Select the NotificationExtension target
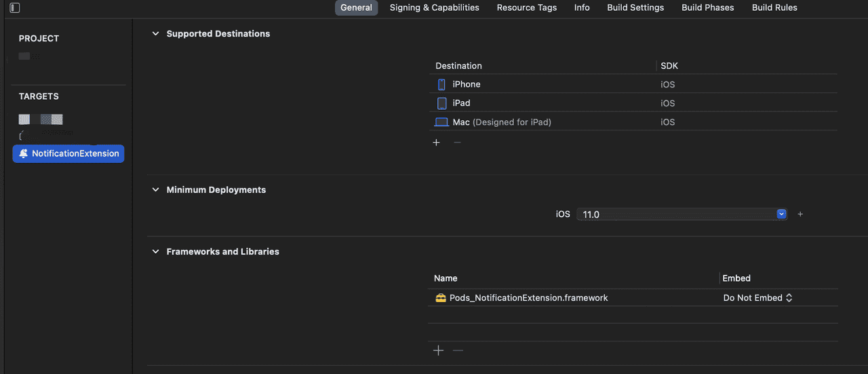 click(x=68, y=153)
